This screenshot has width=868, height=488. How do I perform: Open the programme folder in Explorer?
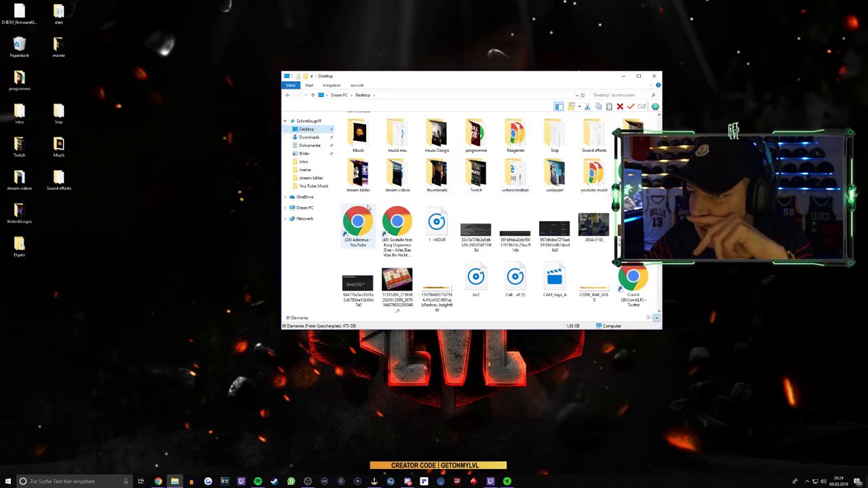(x=476, y=135)
